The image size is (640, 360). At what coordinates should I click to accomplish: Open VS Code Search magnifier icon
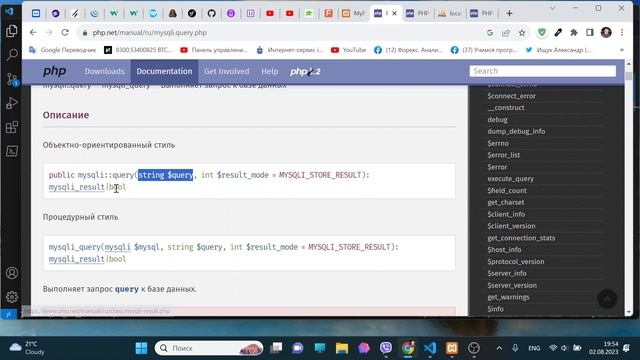click(x=11, y=55)
